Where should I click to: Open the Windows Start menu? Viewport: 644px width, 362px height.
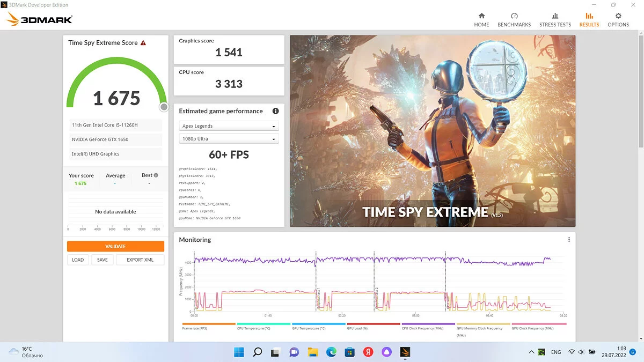point(239,352)
